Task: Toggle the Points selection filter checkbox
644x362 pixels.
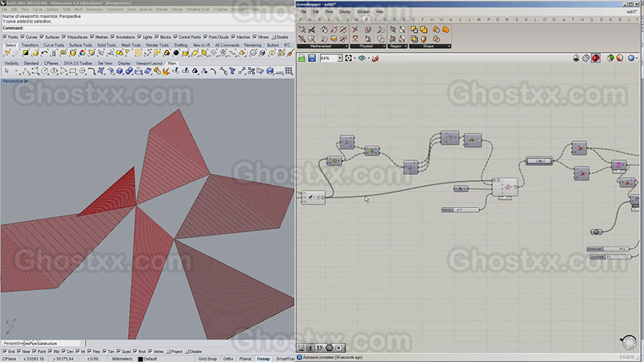Action: [x=5, y=37]
